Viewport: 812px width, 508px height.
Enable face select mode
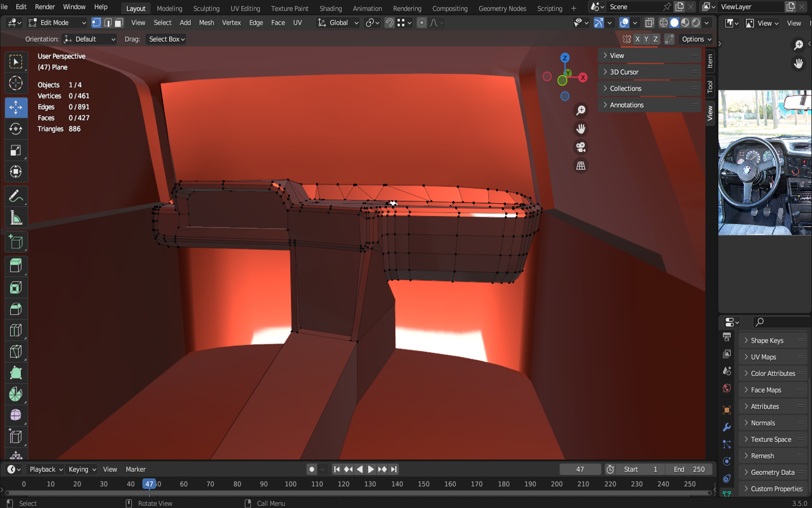point(118,23)
